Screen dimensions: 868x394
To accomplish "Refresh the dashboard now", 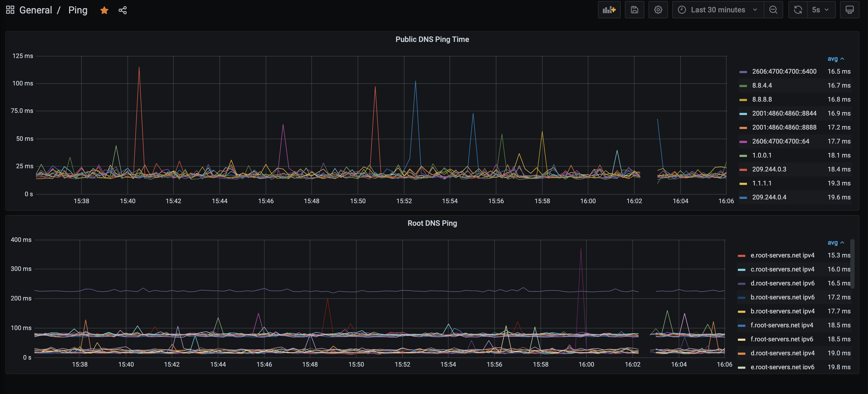I will (798, 10).
